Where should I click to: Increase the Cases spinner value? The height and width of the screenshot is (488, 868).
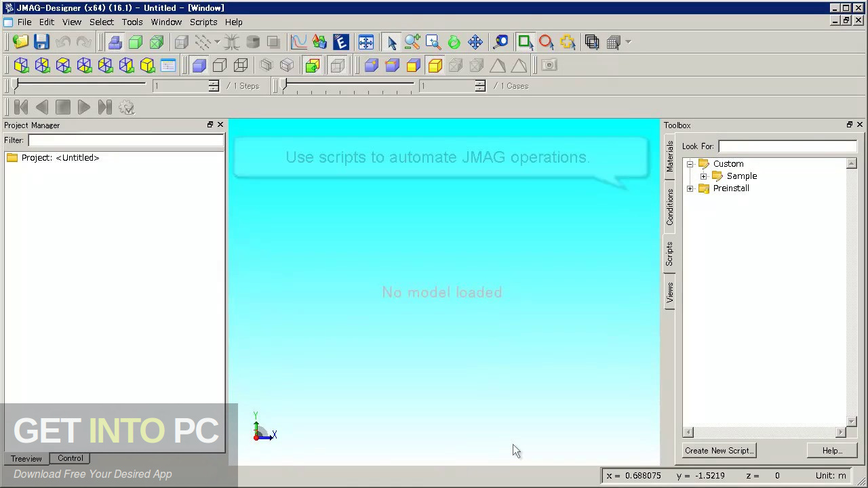(x=480, y=83)
